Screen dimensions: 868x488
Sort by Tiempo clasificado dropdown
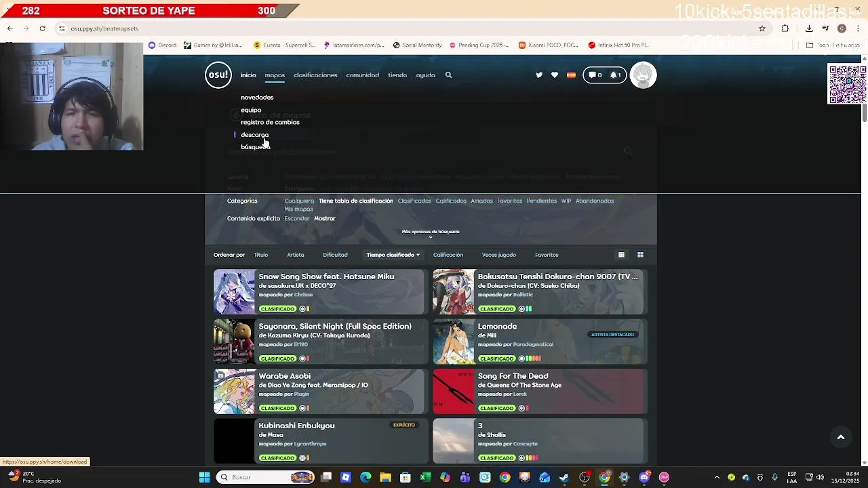pos(393,255)
